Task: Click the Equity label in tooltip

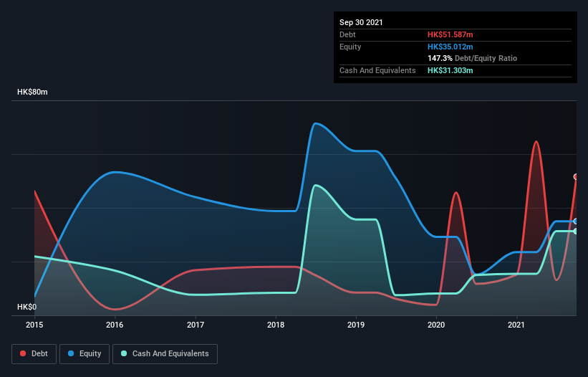Action: click(x=350, y=47)
